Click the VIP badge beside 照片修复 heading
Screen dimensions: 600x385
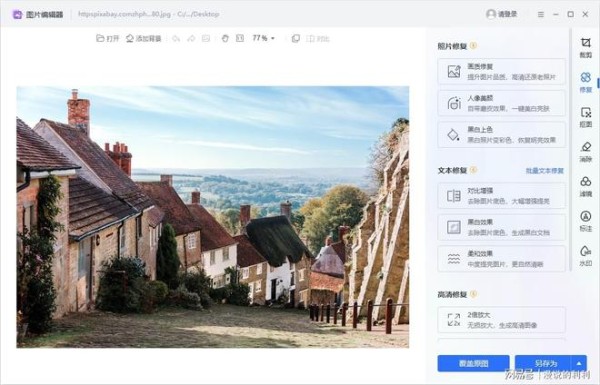coord(473,46)
